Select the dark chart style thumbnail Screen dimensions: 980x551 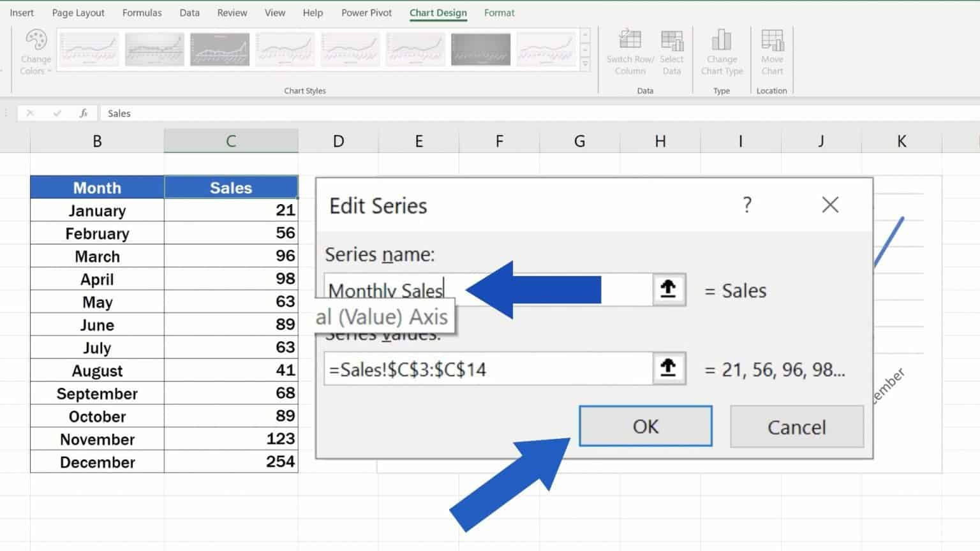tap(480, 48)
